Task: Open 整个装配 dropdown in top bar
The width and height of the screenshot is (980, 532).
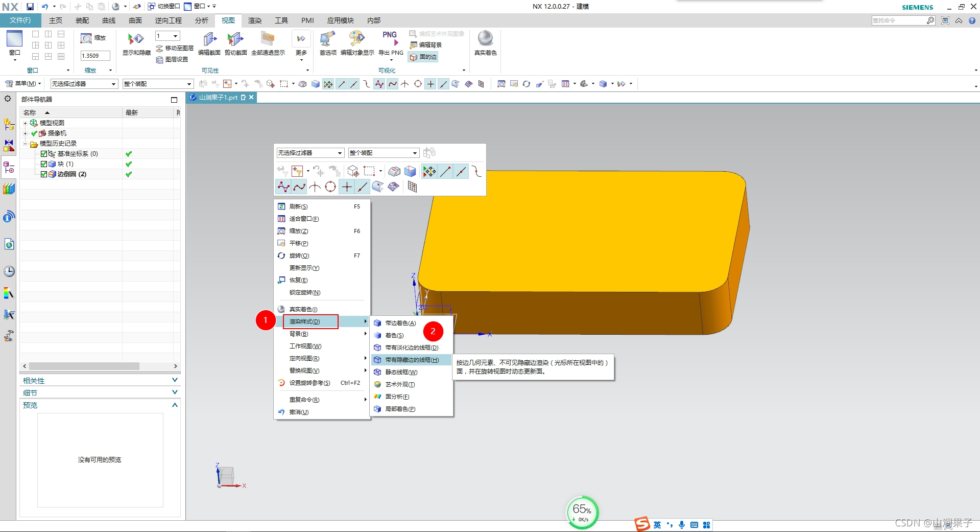Action: coord(158,84)
